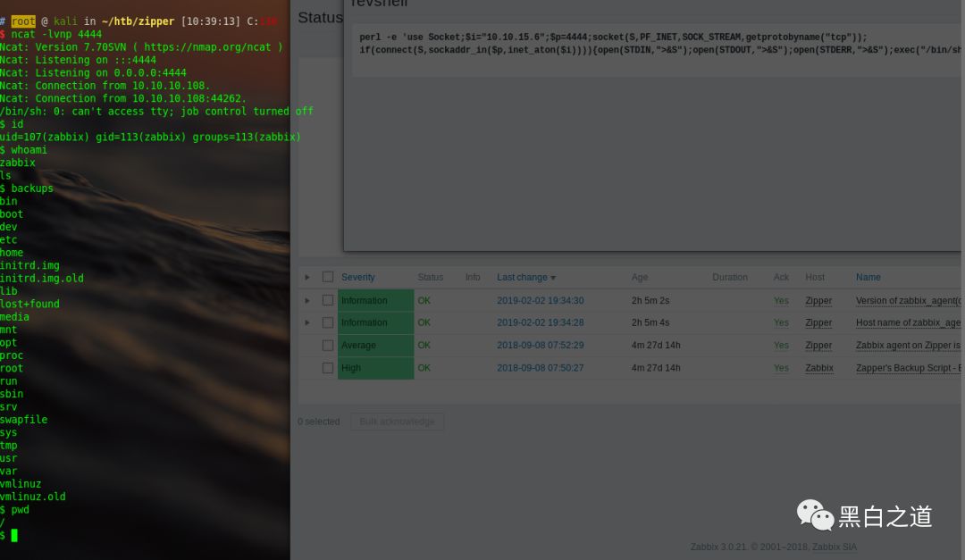This screenshot has width=965, height=560.
Task: Click the Age column header
Action: [640, 278]
